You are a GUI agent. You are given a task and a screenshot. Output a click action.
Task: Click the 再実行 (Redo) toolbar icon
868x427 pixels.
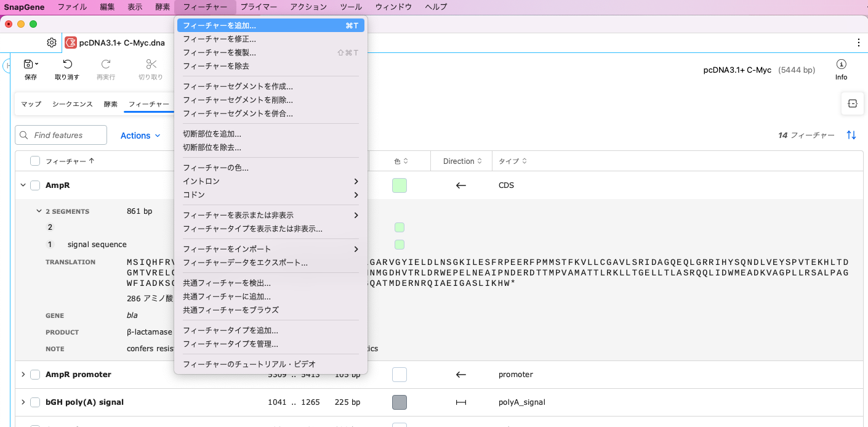105,69
